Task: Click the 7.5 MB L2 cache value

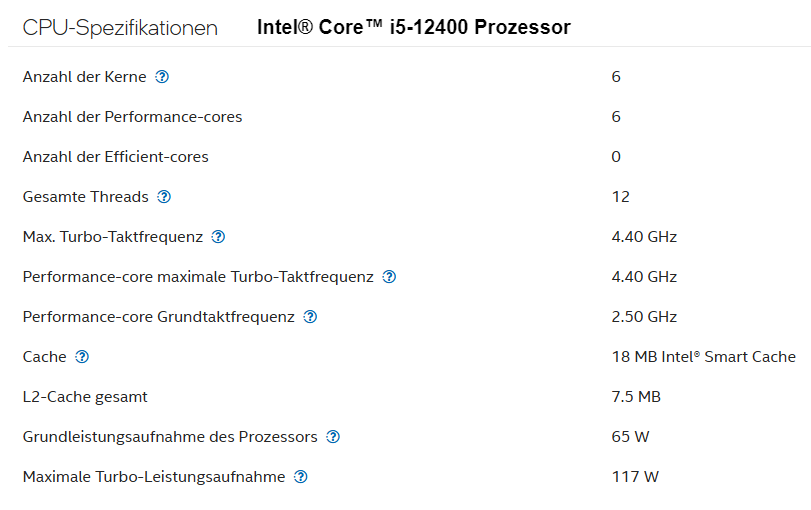Action: (x=636, y=397)
